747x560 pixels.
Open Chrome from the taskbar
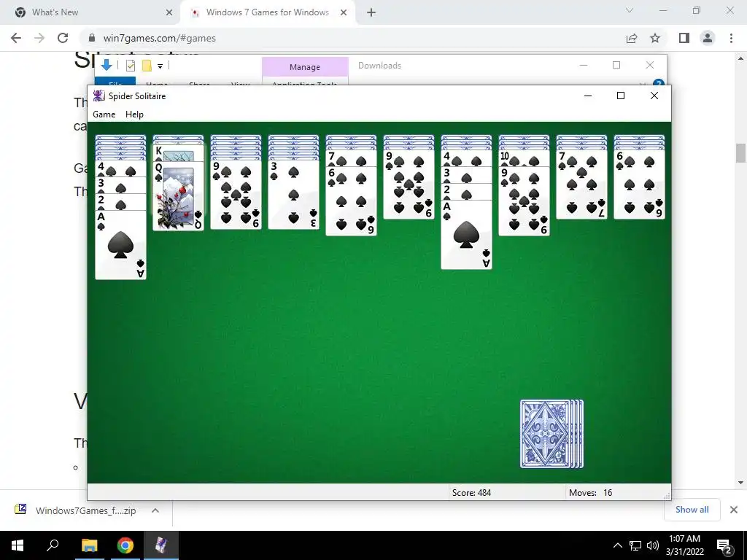[x=125, y=545]
